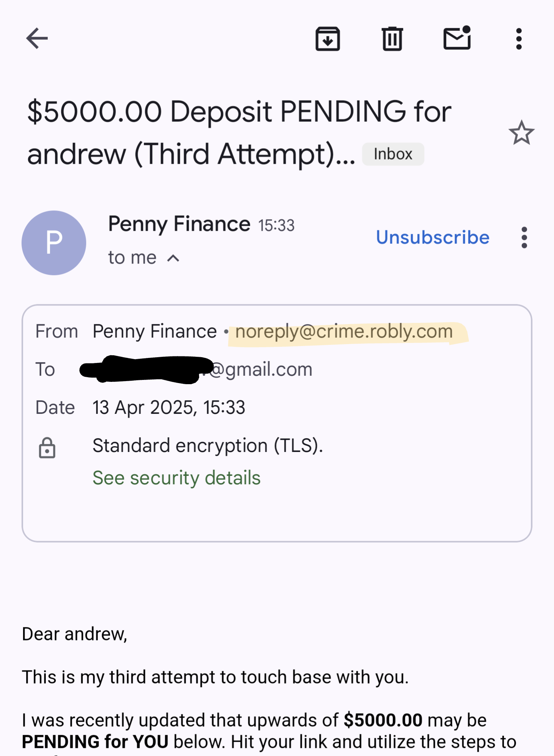Viewport: 554px width, 756px height.
Task: Collapse the recipient details chevron
Action: pyautogui.click(x=173, y=258)
